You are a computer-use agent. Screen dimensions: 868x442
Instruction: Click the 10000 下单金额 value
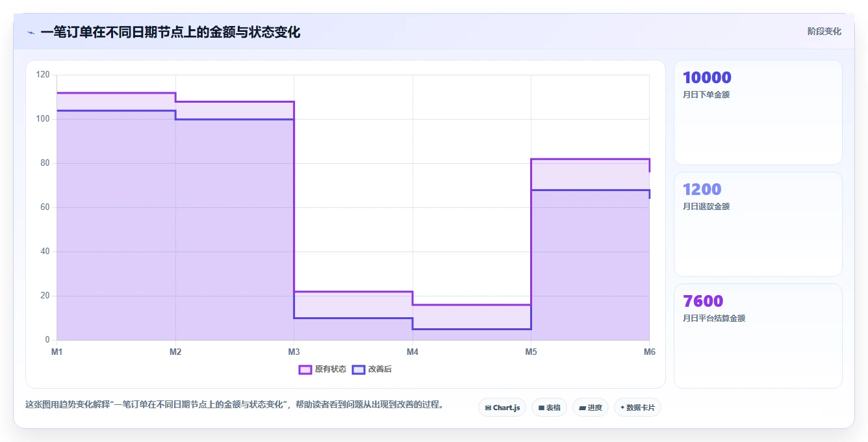click(707, 77)
